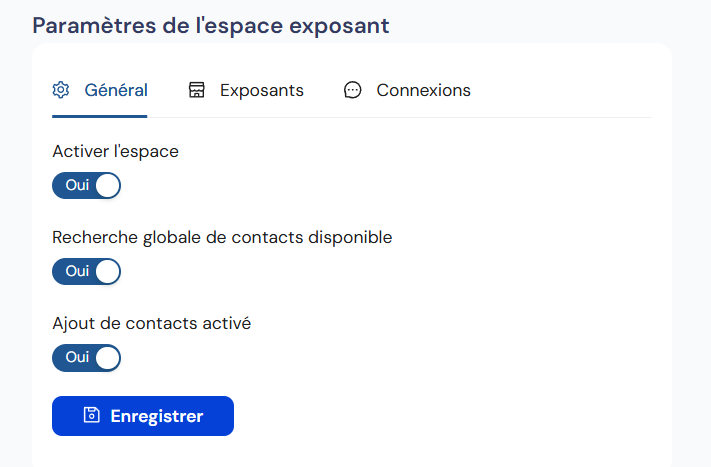This screenshot has width=711, height=467.
Task: Go to the Connexions tab
Action: click(423, 90)
